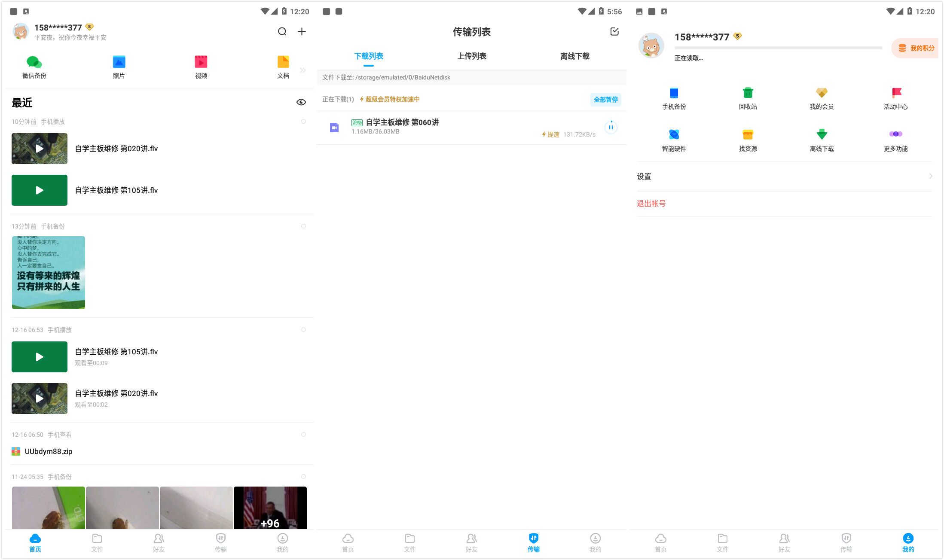Open 手机备份 phone backup
Screen dimensions: 944x560
pyautogui.click(x=674, y=98)
